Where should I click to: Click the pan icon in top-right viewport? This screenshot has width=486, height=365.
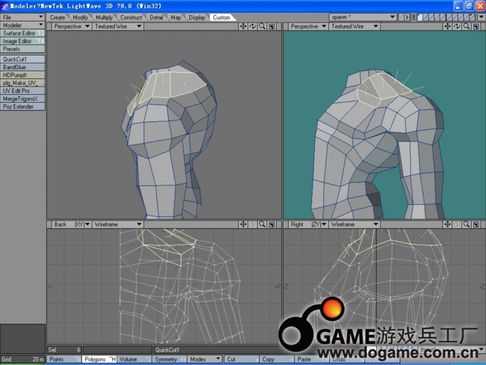(447, 26)
